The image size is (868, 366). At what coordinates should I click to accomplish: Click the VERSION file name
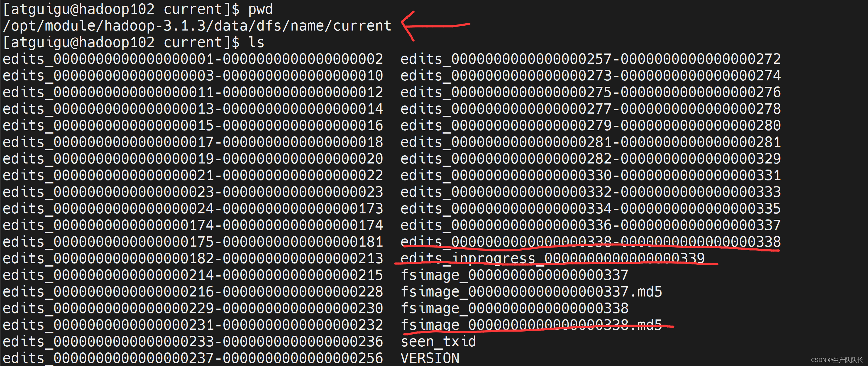click(x=430, y=358)
